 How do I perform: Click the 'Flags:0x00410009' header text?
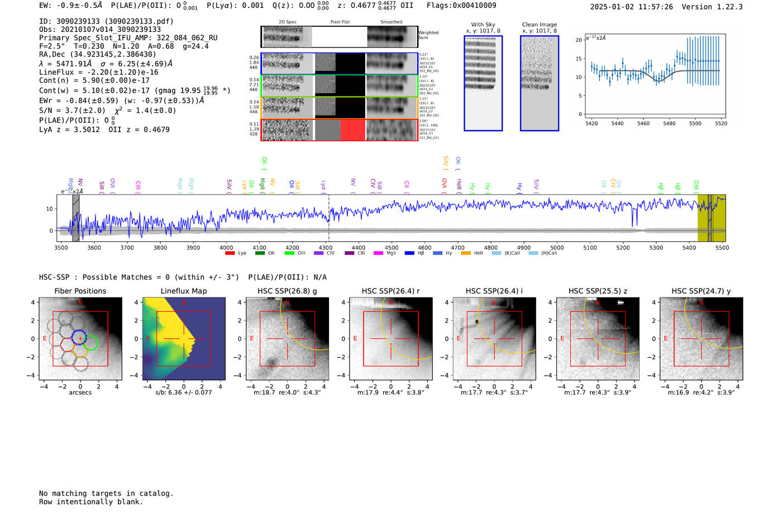tap(461, 6)
